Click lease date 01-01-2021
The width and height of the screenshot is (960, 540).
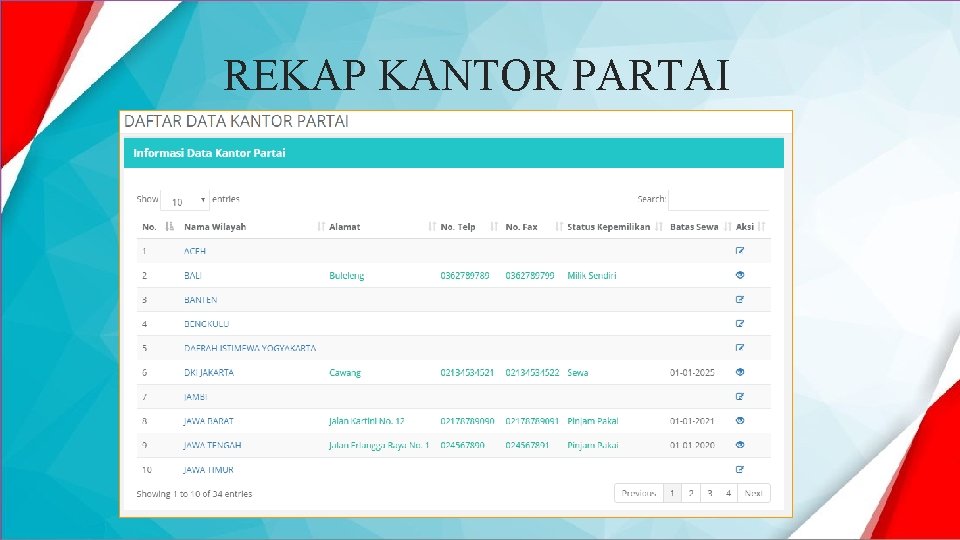tap(692, 421)
